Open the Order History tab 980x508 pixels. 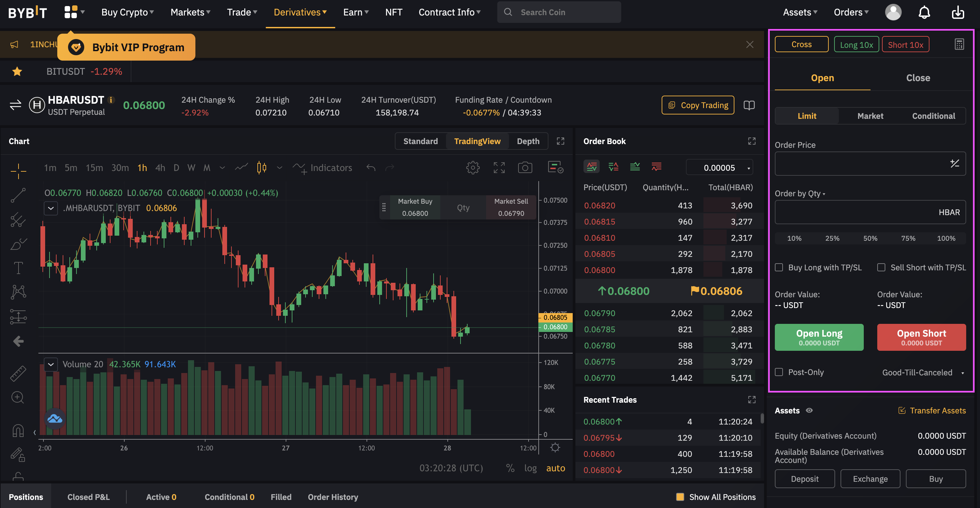[333, 497]
